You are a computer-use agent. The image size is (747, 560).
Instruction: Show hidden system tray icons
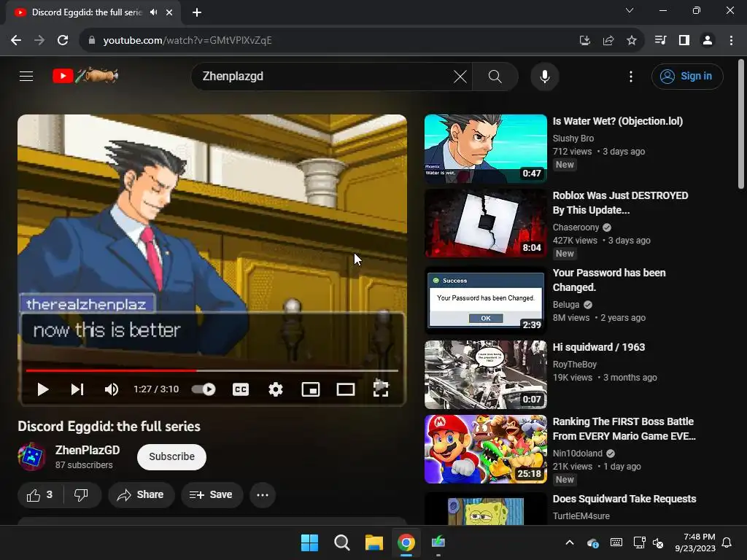point(569,542)
